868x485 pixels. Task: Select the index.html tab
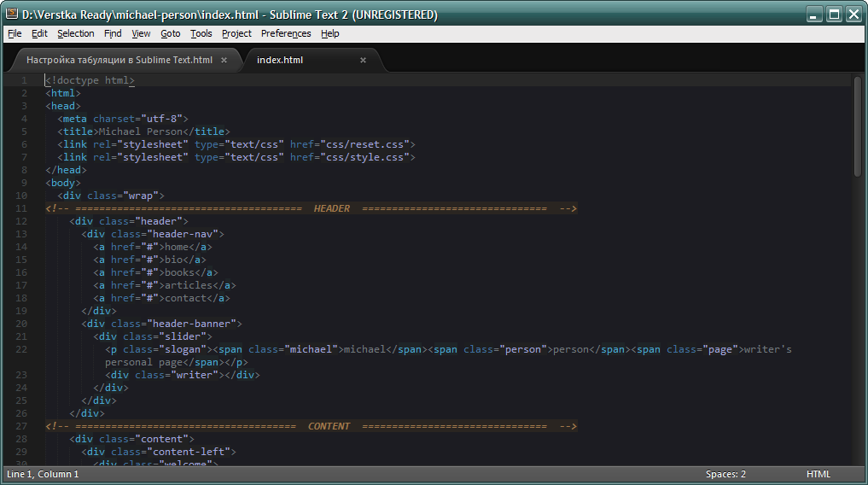(280, 61)
